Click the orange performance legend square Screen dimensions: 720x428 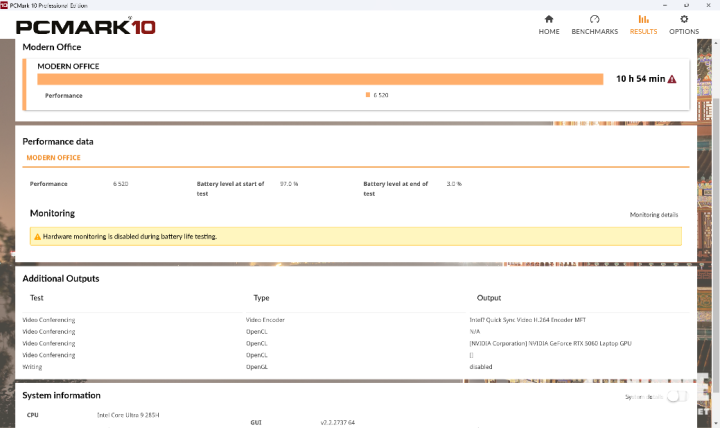pyautogui.click(x=368, y=95)
